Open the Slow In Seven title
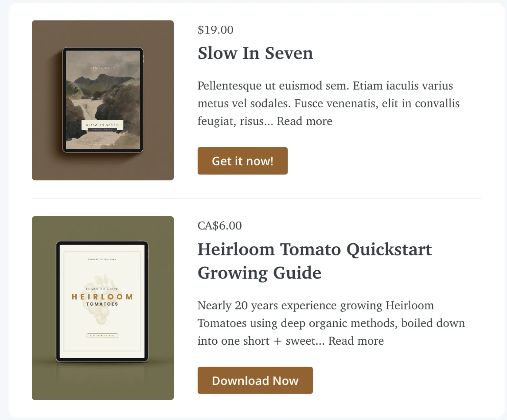The width and height of the screenshot is (507, 420). (x=255, y=53)
